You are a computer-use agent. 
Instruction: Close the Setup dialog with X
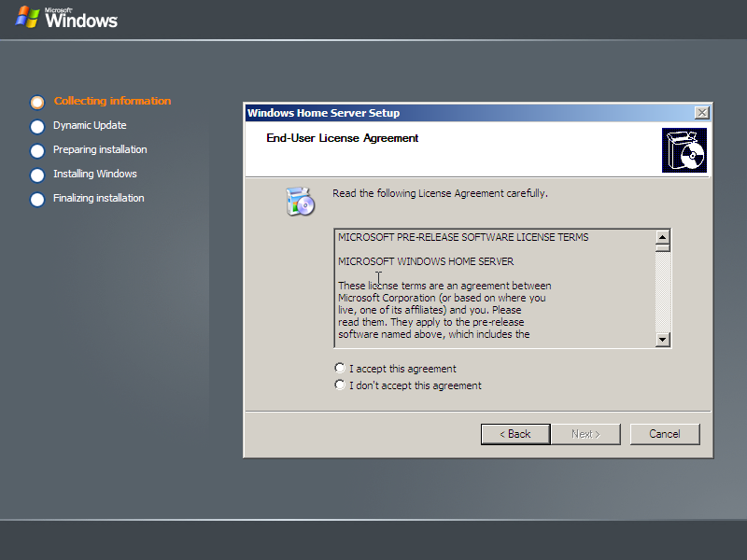tap(702, 113)
